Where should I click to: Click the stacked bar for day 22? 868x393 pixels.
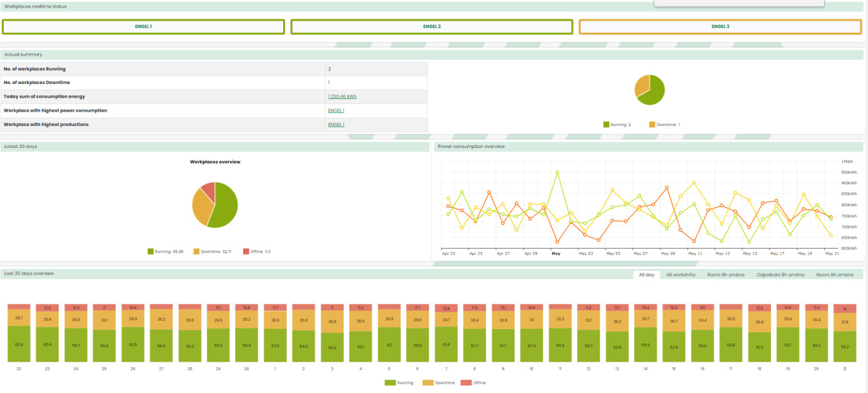pyautogui.click(x=19, y=333)
